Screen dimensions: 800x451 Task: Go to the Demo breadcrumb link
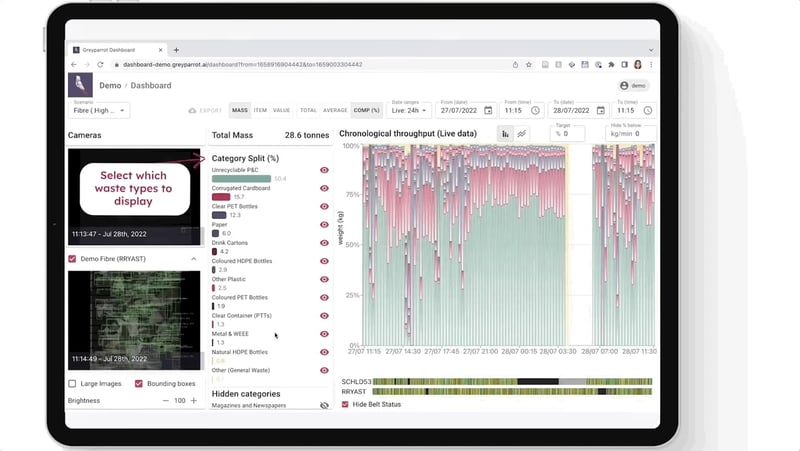[x=110, y=85]
